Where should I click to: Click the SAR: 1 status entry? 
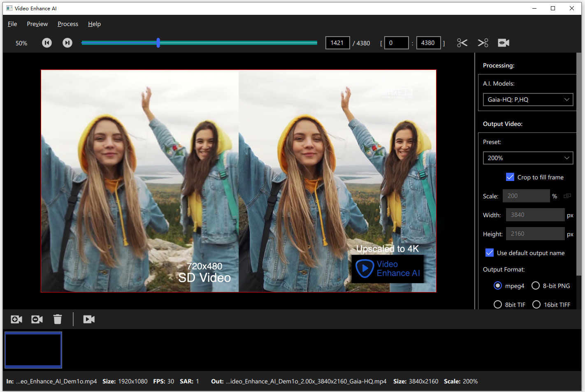pos(189,381)
